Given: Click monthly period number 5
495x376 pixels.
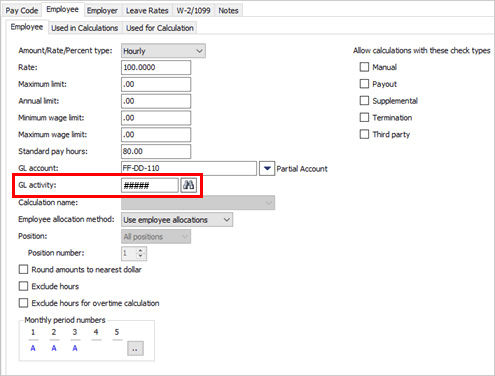Looking at the screenshot, I should (117, 332).
